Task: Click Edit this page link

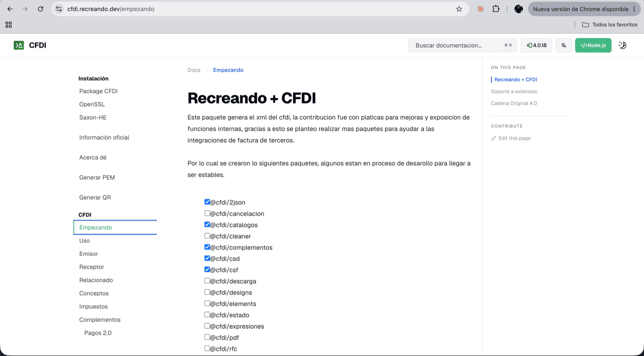Action: 511,138
